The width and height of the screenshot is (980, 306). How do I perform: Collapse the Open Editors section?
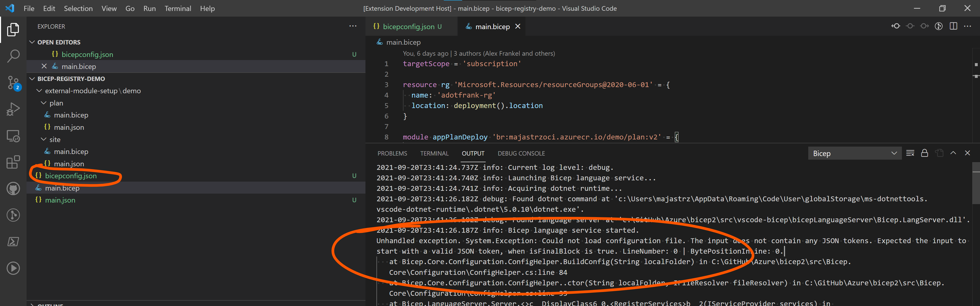click(33, 42)
